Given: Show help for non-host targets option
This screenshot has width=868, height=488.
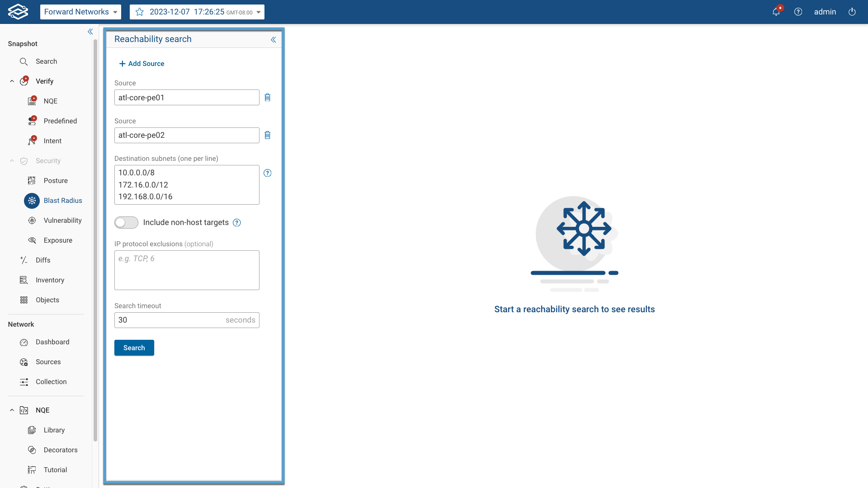Looking at the screenshot, I should 237,223.
